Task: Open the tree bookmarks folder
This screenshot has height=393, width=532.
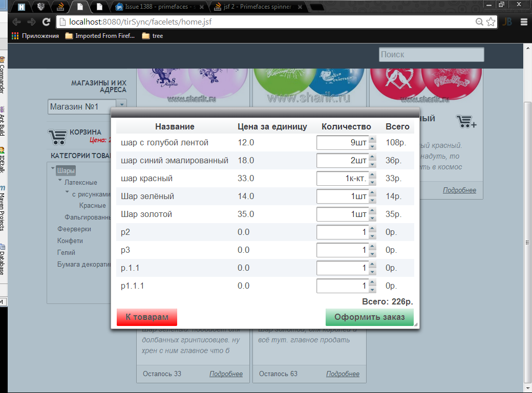Action: (153, 36)
